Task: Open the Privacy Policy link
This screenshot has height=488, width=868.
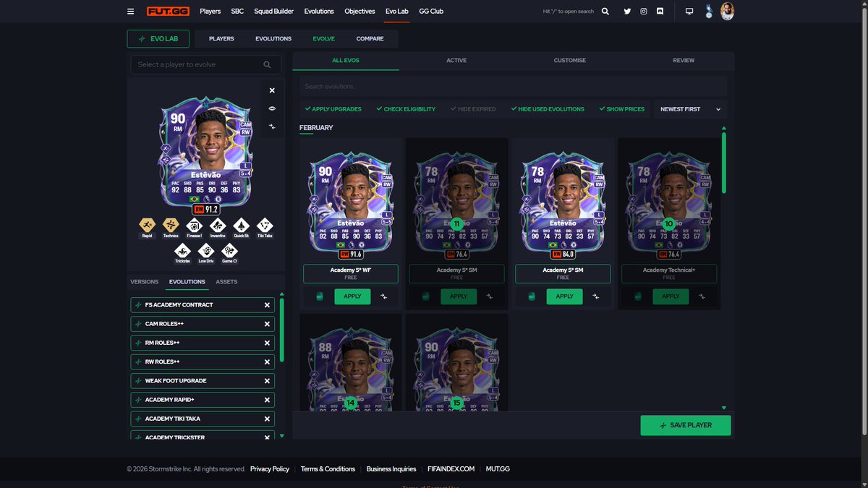Action: coord(270,468)
